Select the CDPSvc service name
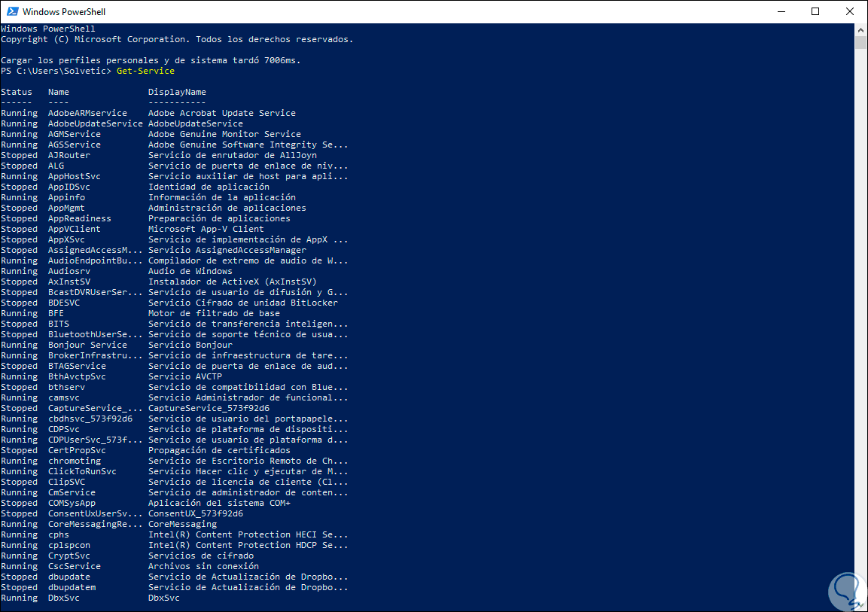 coord(64,429)
